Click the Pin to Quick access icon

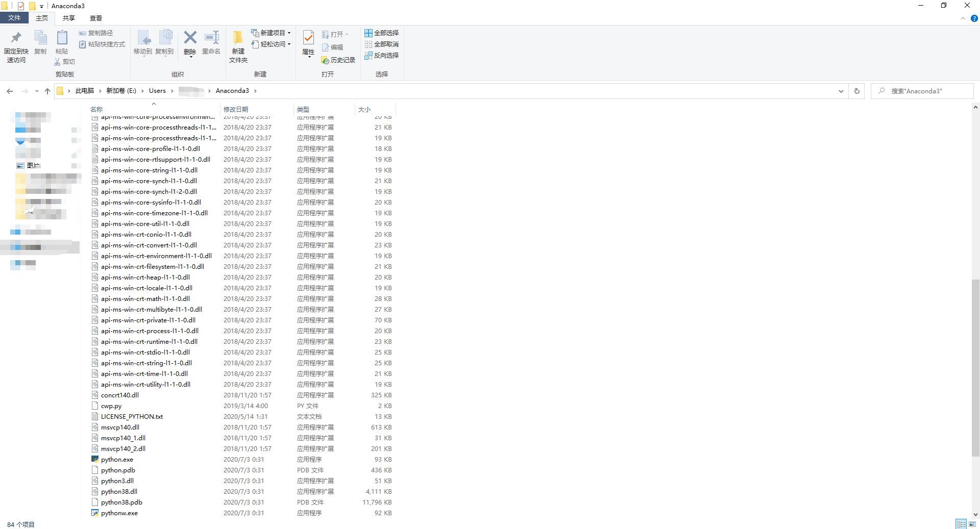pyautogui.click(x=16, y=37)
